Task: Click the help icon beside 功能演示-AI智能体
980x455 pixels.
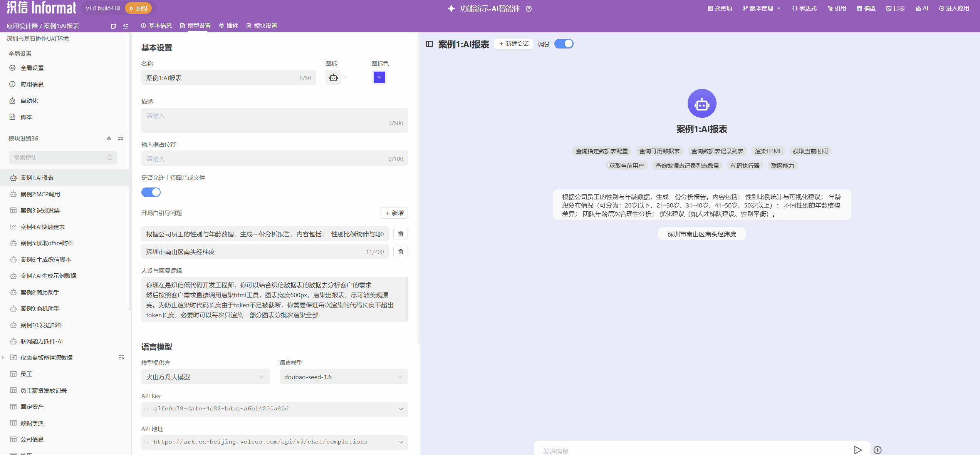Action: click(529, 9)
